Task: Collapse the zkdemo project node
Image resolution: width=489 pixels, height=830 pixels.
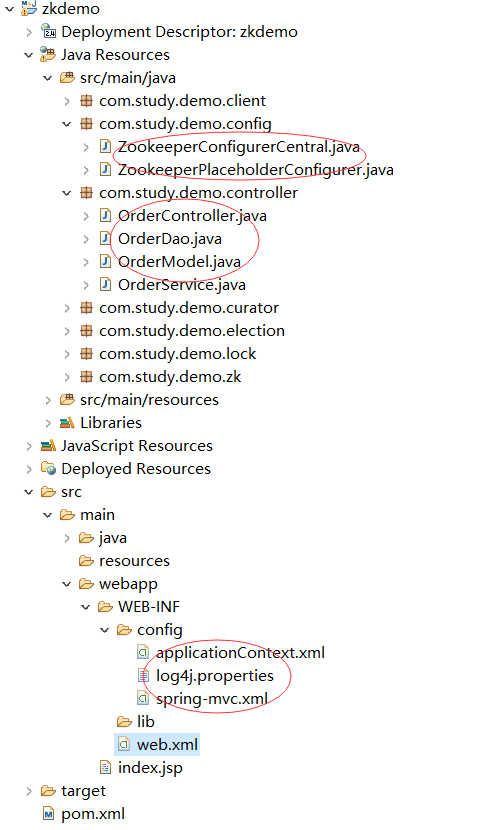Action: click(x=10, y=8)
